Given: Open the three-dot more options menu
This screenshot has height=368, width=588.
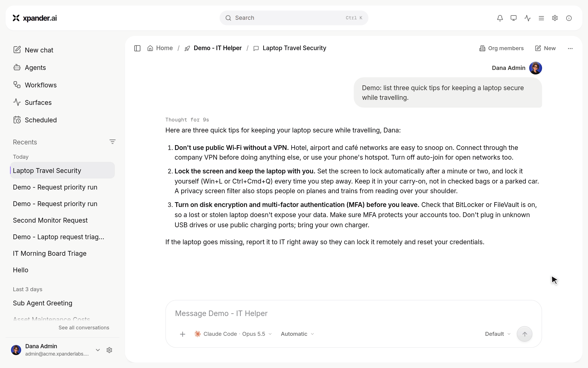Looking at the screenshot, I should 570,49.
